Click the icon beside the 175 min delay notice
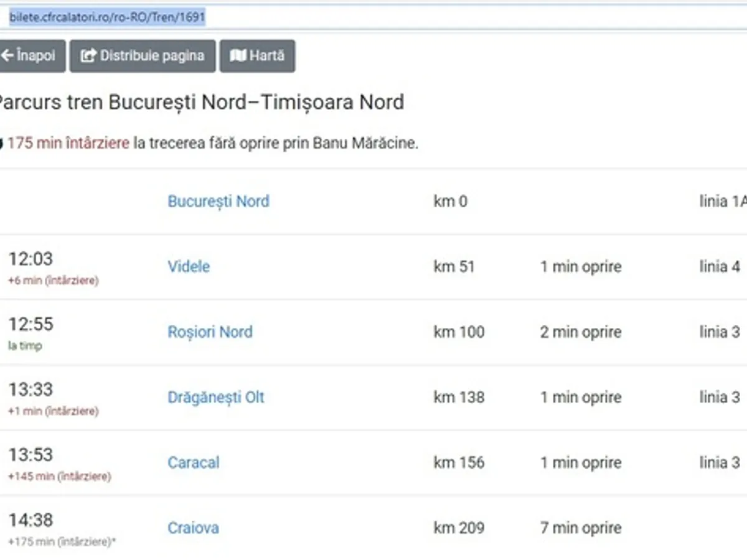 pos(1,144)
